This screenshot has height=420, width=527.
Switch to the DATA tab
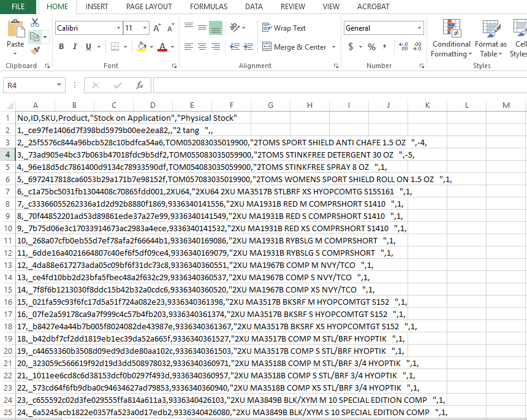coord(254,7)
